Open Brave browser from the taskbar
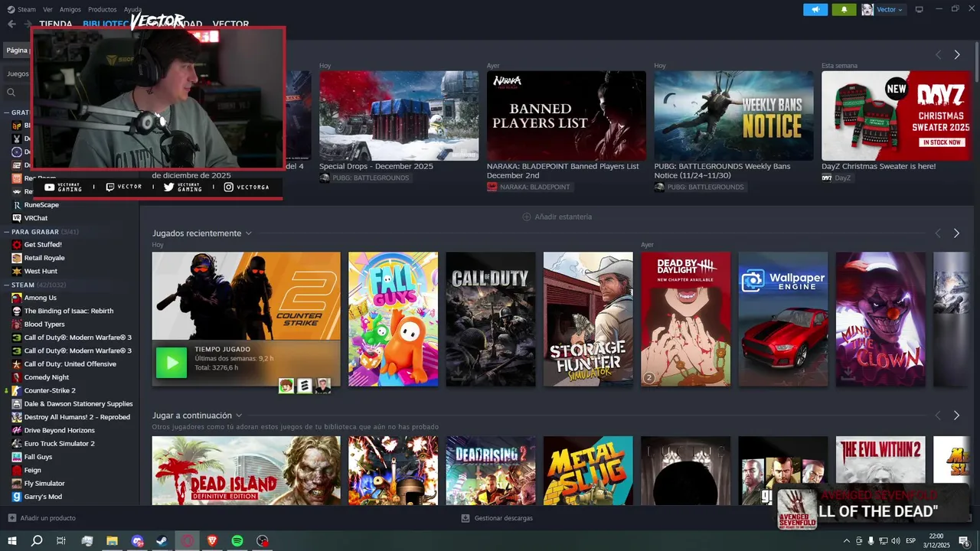980x551 pixels. pos(212,540)
